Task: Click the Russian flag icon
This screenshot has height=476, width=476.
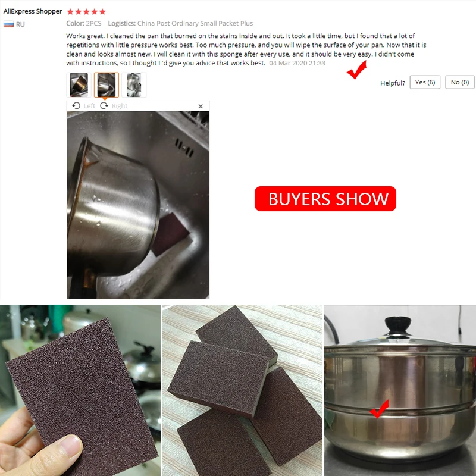Action: (x=8, y=24)
